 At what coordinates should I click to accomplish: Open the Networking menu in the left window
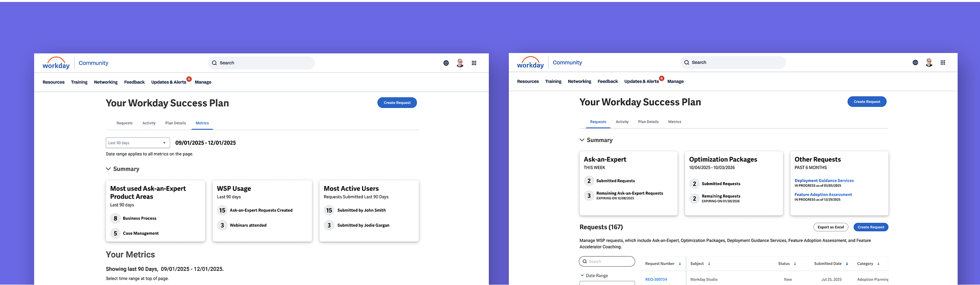pos(106,82)
